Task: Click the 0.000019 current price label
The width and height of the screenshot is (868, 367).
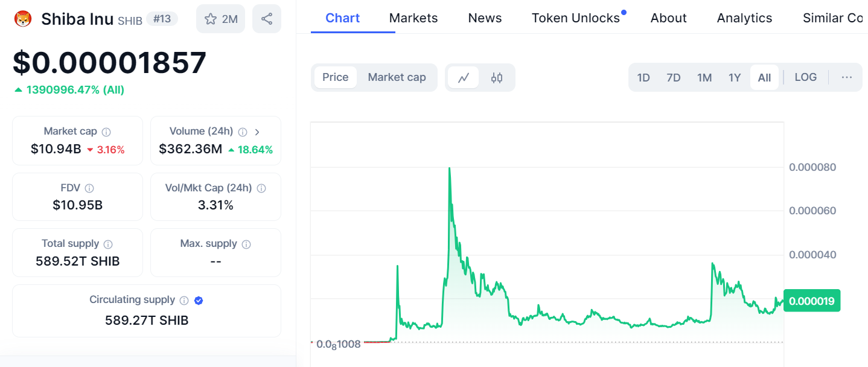Action: (x=812, y=301)
